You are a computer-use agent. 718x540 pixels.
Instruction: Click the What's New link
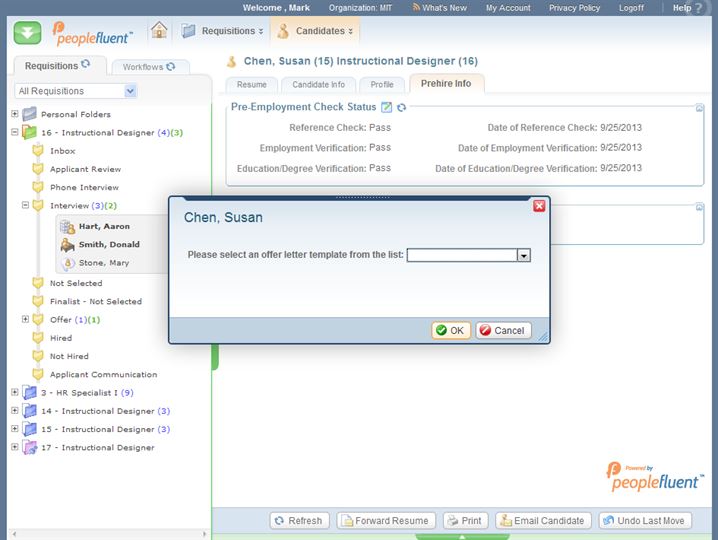439,8
